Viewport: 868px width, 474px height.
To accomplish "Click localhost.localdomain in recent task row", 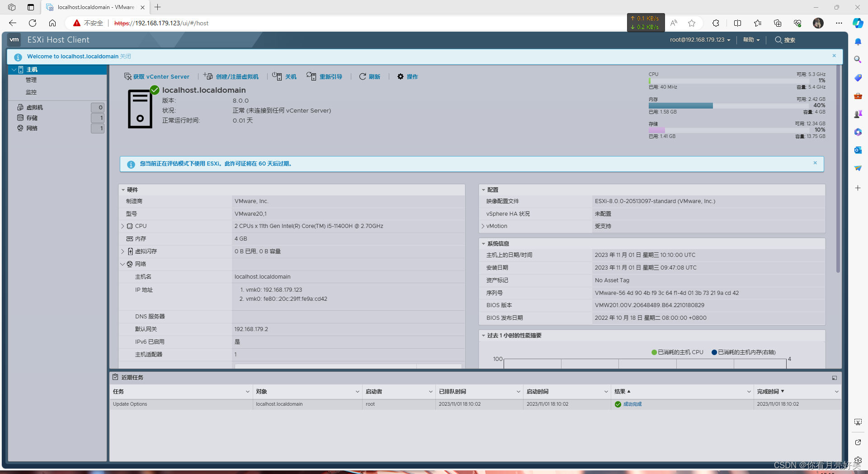I will 279,404.
